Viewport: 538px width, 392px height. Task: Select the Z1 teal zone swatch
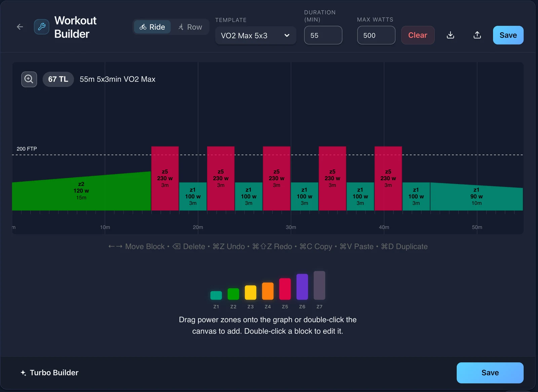[216, 295]
